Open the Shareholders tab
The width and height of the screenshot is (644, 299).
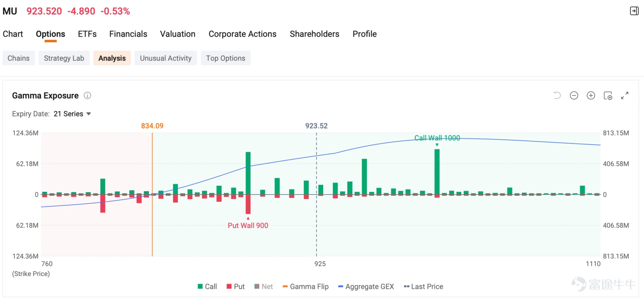coord(315,34)
